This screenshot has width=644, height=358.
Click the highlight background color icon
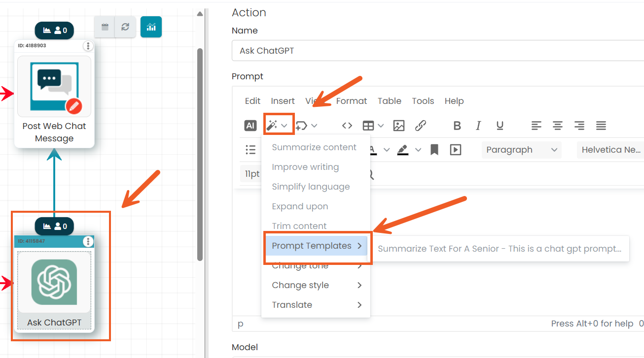coord(403,150)
